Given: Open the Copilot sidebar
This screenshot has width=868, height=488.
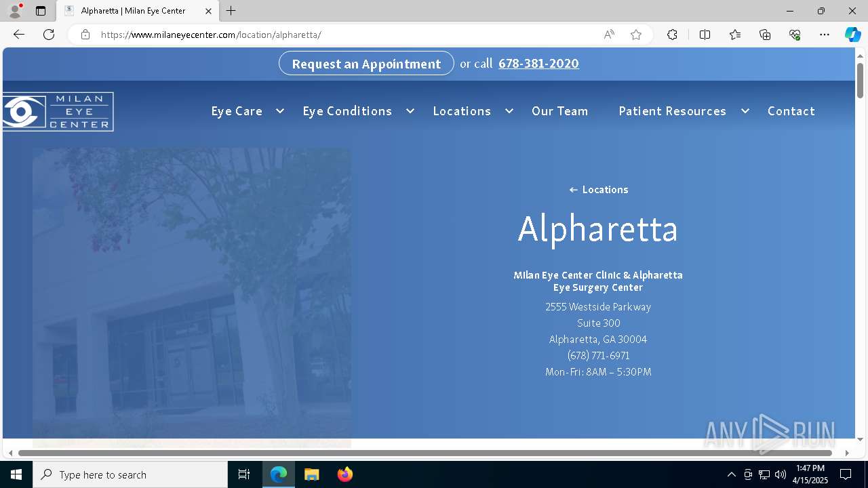Looking at the screenshot, I should 852,35.
